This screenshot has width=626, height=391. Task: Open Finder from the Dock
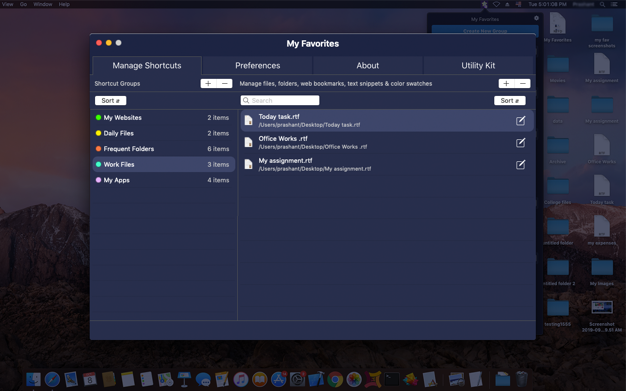(34, 379)
